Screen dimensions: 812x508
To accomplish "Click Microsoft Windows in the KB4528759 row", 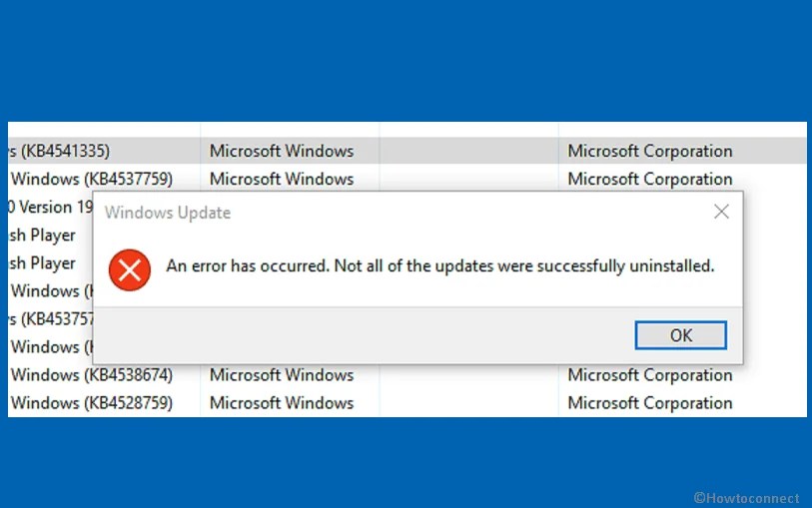I will [281, 403].
